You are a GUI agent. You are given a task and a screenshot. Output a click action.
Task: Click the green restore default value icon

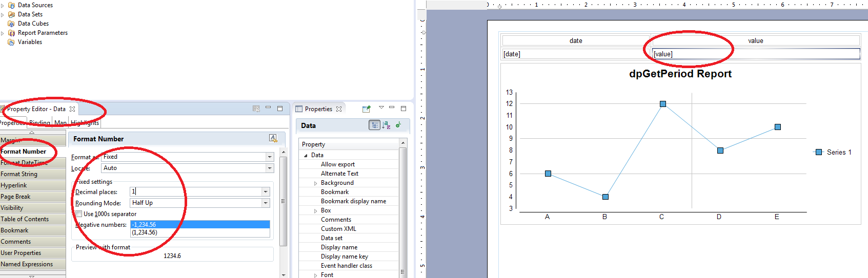pos(398,125)
